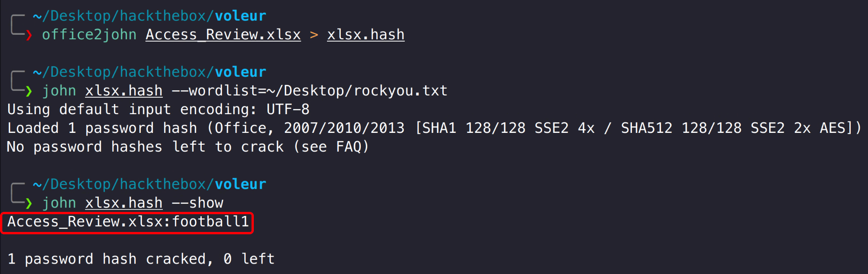Click the directory path above the wordlist command
868x274 pixels.
(149, 73)
